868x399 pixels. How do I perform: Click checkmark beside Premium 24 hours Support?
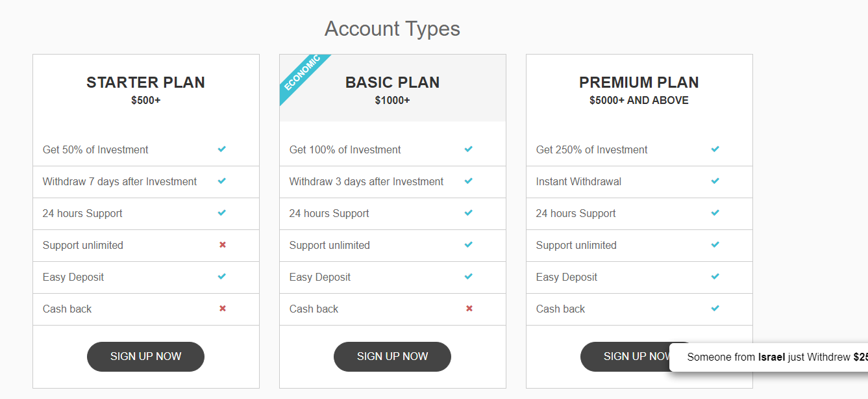pos(715,212)
